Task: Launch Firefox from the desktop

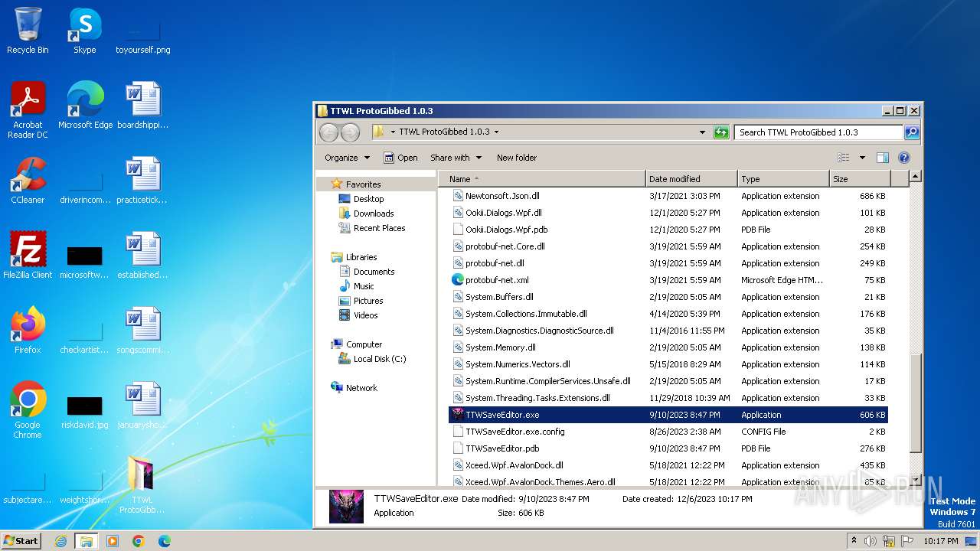Action: (x=28, y=331)
